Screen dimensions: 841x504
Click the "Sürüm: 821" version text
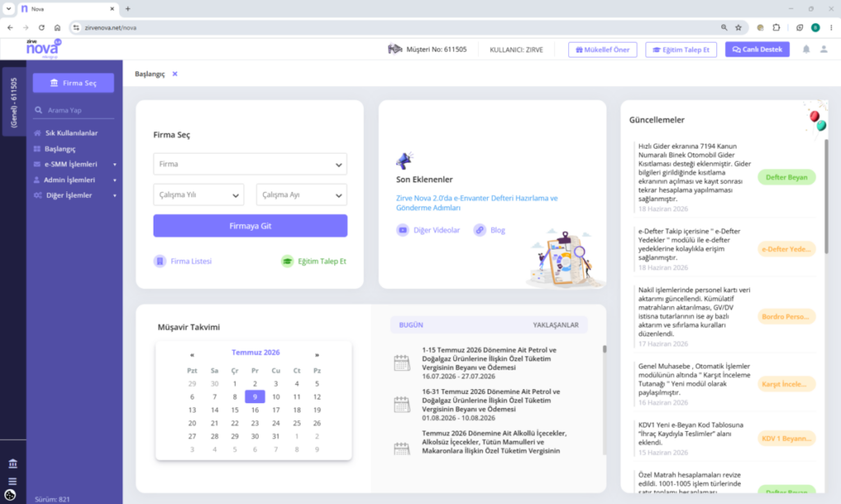click(x=52, y=499)
